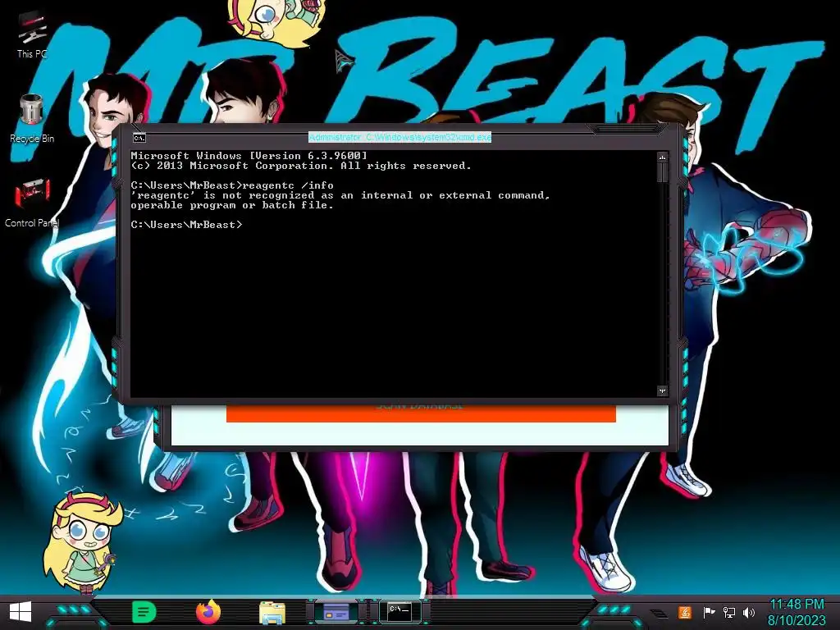Open the Action Center flag icon

coord(708,612)
